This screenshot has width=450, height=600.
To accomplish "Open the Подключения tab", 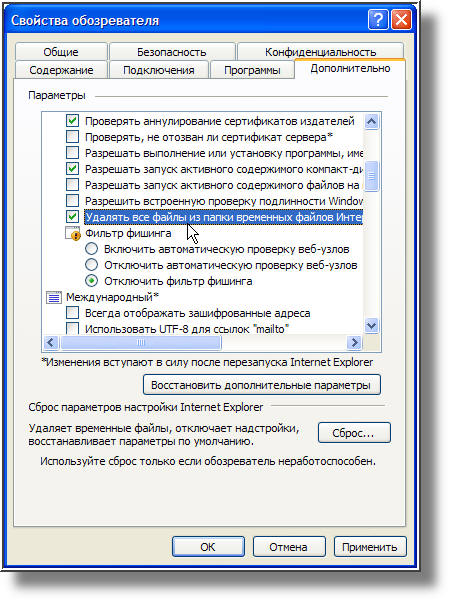I will (158, 70).
